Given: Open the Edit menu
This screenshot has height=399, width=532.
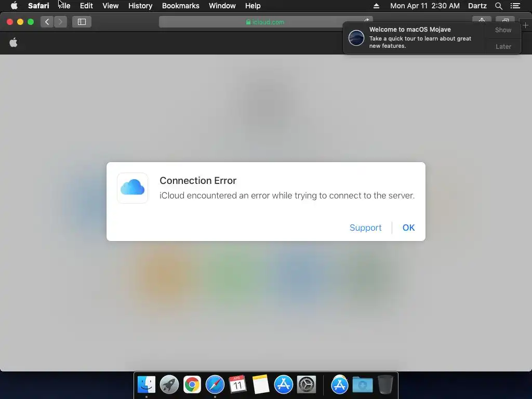Looking at the screenshot, I should 86,6.
